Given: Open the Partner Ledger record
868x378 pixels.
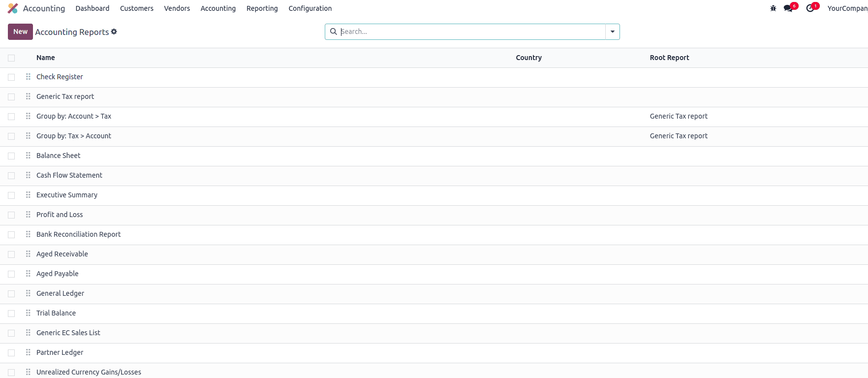Looking at the screenshot, I should (60, 352).
